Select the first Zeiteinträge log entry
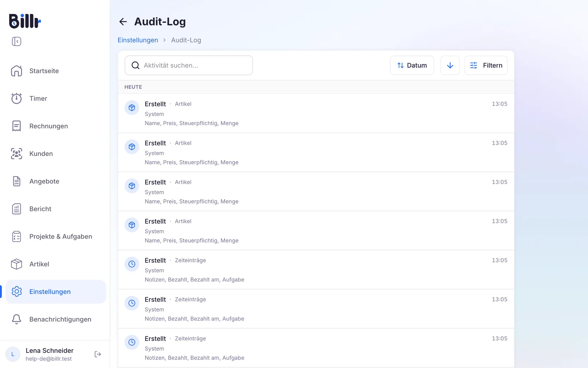Screen dimensions: 588x368 (x=316, y=270)
